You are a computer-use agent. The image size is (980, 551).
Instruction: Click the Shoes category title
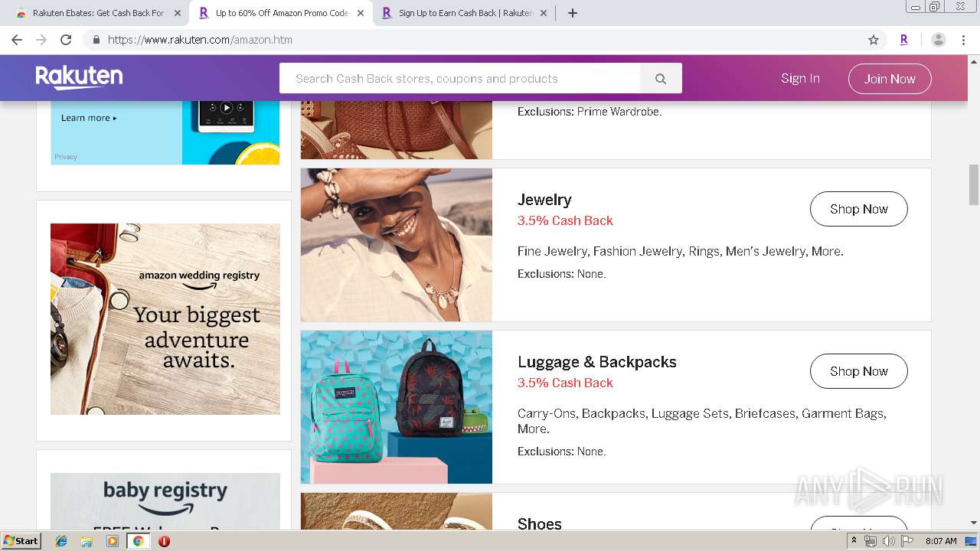click(540, 523)
